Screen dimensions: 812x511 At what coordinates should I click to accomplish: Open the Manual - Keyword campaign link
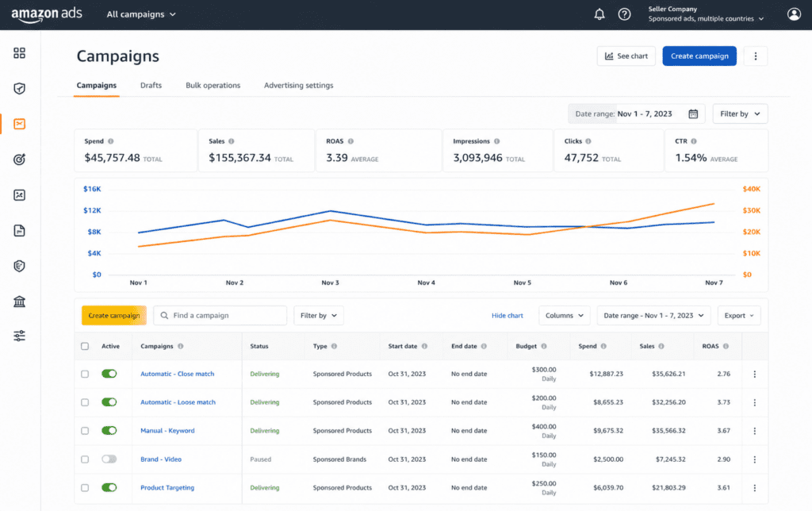click(167, 431)
